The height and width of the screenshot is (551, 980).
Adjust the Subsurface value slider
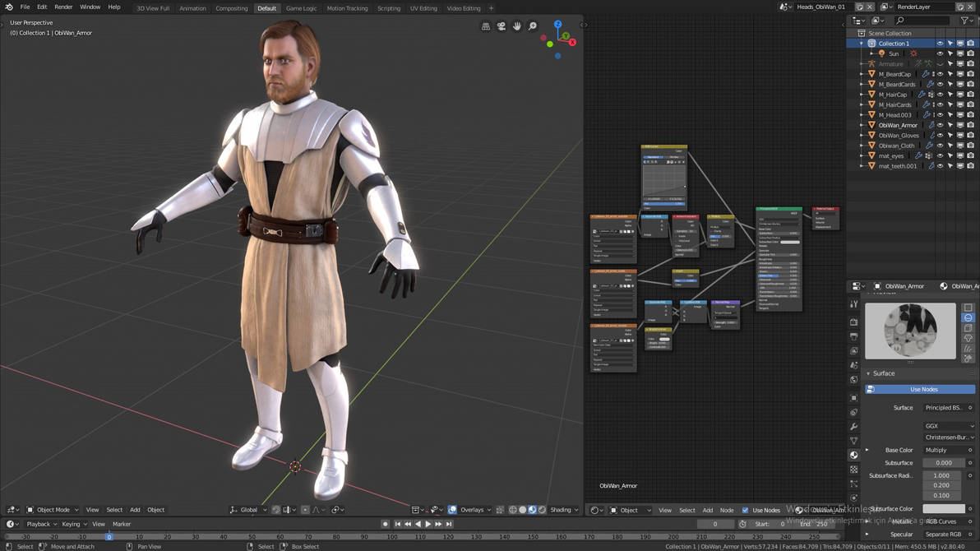(x=944, y=463)
